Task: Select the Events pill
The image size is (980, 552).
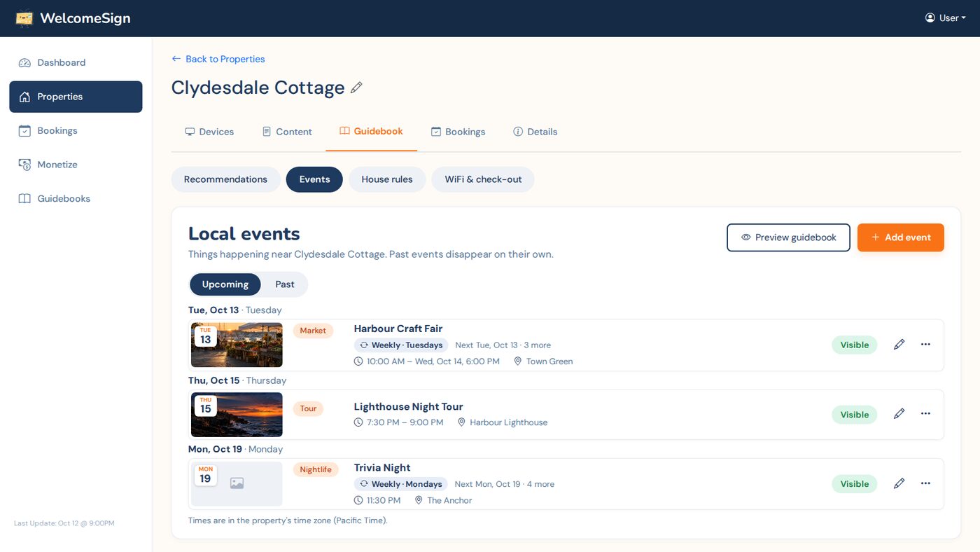Action: pyautogui.click(x=314, y=179)
